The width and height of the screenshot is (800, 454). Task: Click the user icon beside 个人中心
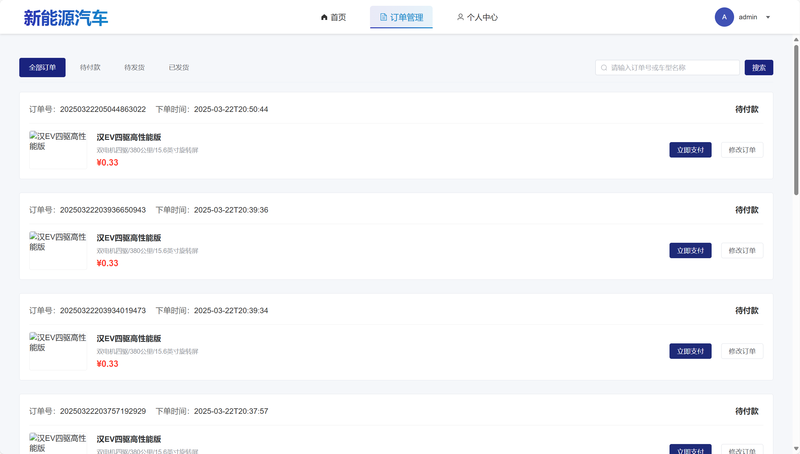click(460, 17)
